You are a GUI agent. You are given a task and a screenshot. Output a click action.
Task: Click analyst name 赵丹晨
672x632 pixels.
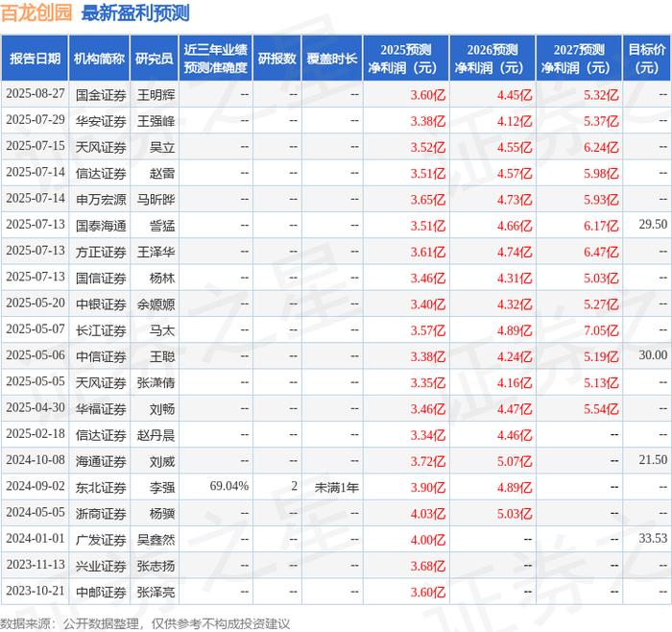(156, 435)
